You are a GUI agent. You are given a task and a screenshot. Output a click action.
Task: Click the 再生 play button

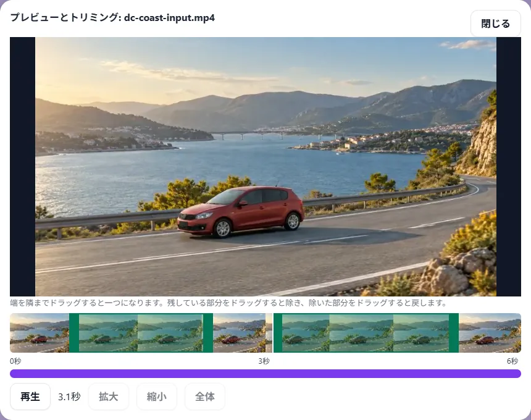(x=30, y=397)
